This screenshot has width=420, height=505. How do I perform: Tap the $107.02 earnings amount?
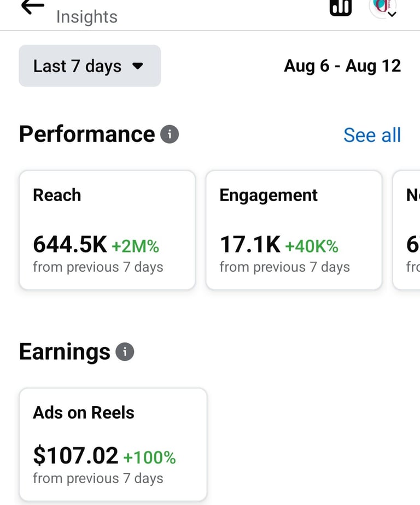(x=75, y=455)
